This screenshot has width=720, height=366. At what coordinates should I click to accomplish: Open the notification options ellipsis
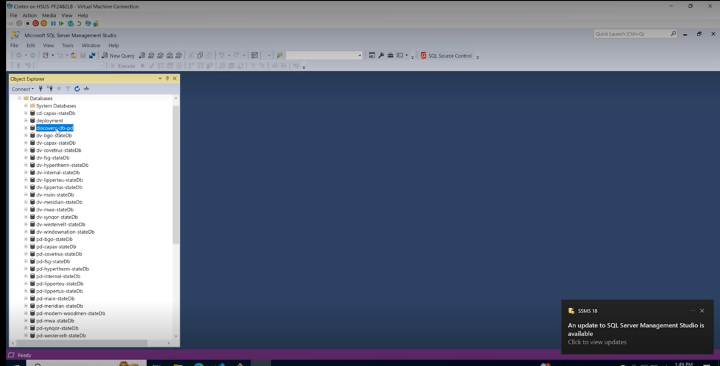tap(692, 311)
